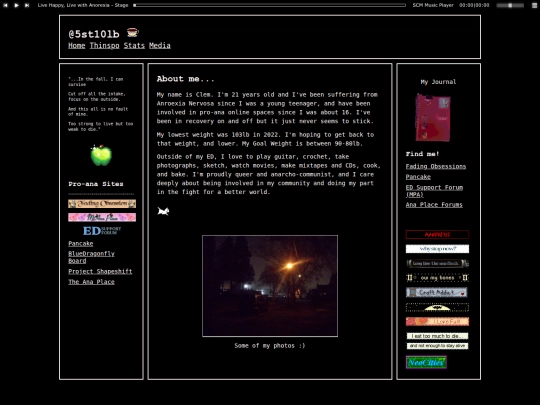Click the red-bordered blinkie badge
Screen dimensions: 540x405
pyautogui.click(x=437, y=235)
